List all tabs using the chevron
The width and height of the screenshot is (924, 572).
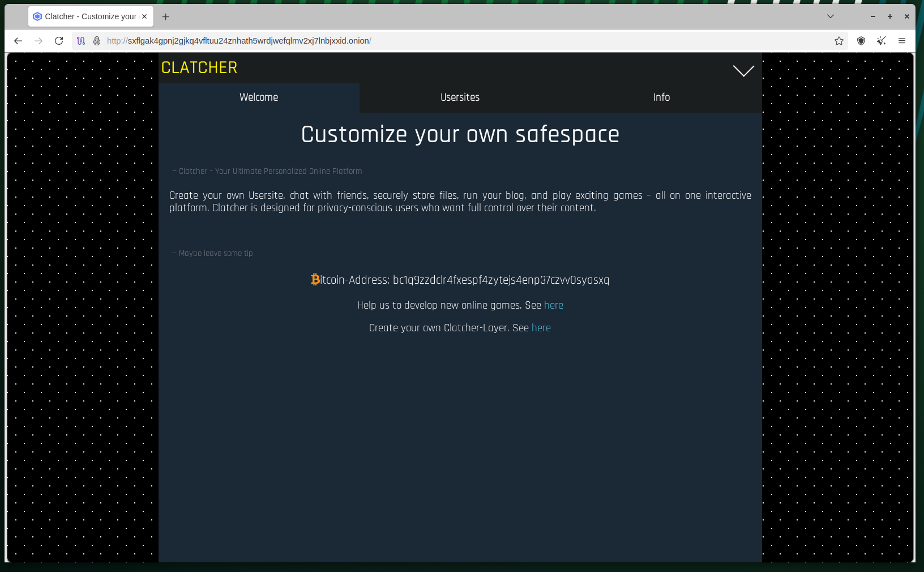[x=831, y=16]
